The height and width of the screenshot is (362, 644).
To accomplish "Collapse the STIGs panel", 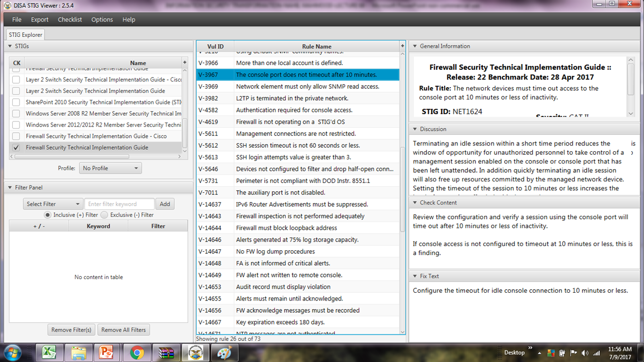I will point(10,46).
